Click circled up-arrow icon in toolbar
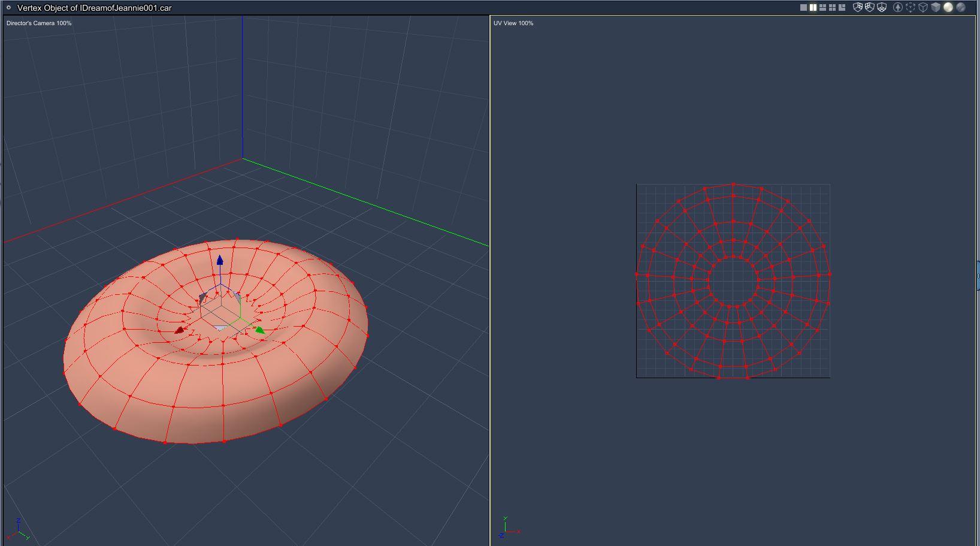Viewport: 980px width, 546px height. [898, 8]
